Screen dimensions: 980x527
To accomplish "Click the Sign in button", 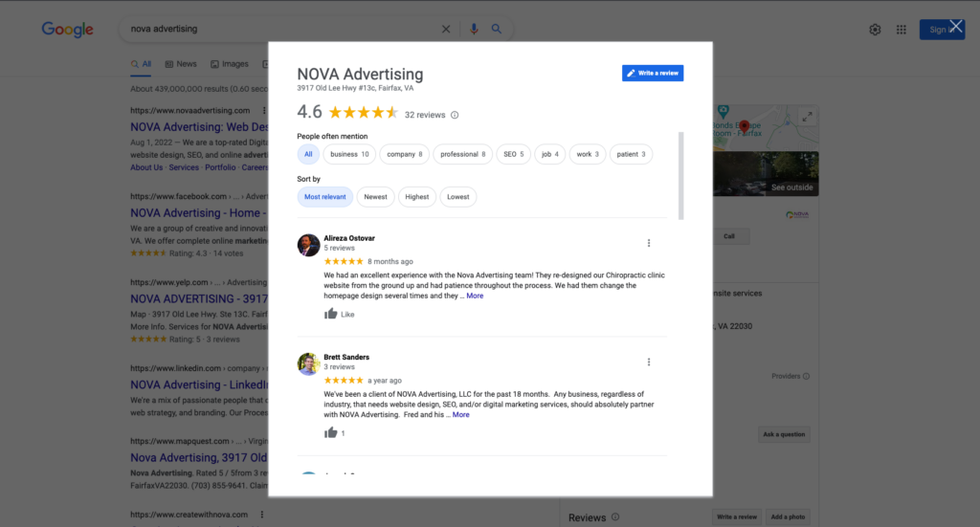I will [942, 30].
